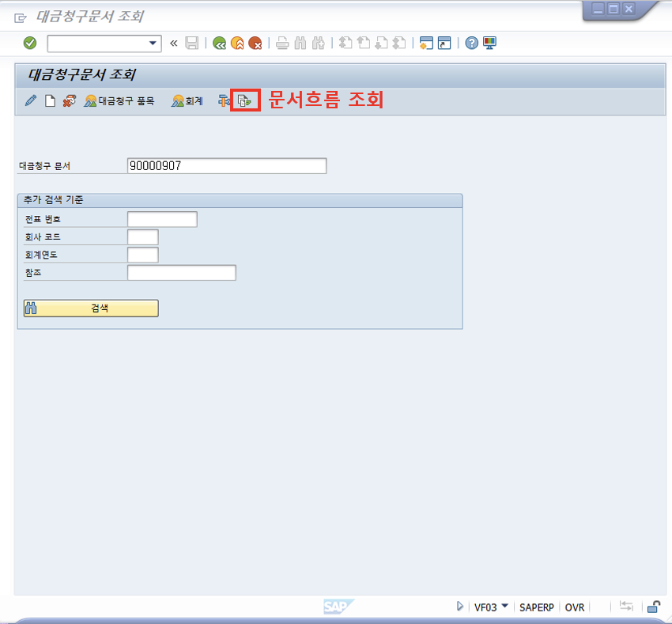The image size is (672, 624).
Task: Click the Find binoculars icon
Action: point(300,43)
